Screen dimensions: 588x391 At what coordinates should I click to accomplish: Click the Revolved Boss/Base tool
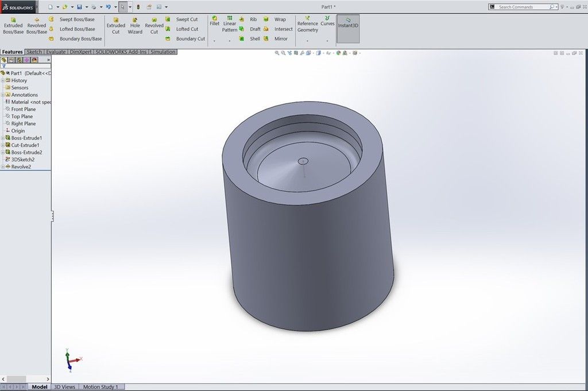[x=37, y=26]
